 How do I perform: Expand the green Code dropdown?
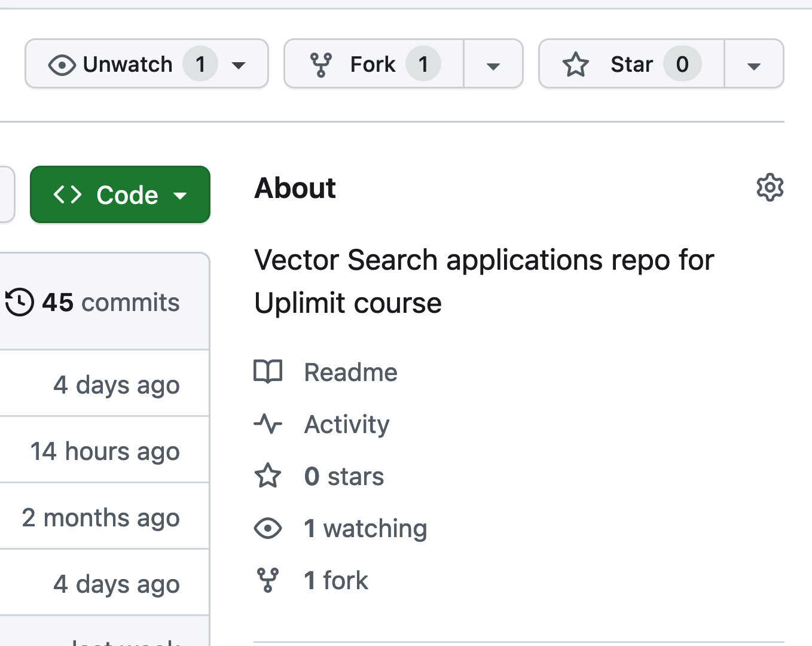tap(120, 195)
